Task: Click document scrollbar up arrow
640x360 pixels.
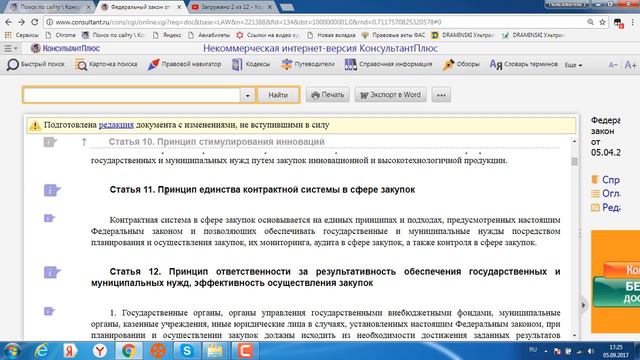Action: [574, 141]
